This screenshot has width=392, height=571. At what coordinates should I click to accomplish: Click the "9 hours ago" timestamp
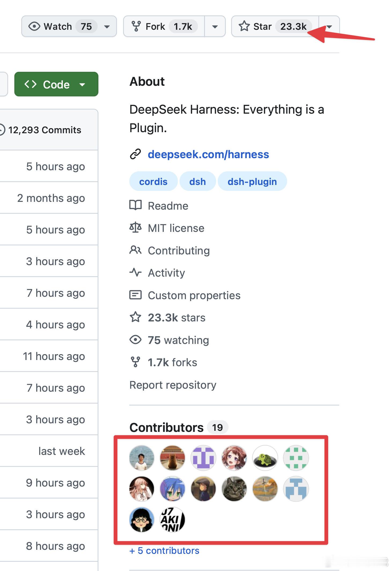pyautogui.click(x=56, y=483)
